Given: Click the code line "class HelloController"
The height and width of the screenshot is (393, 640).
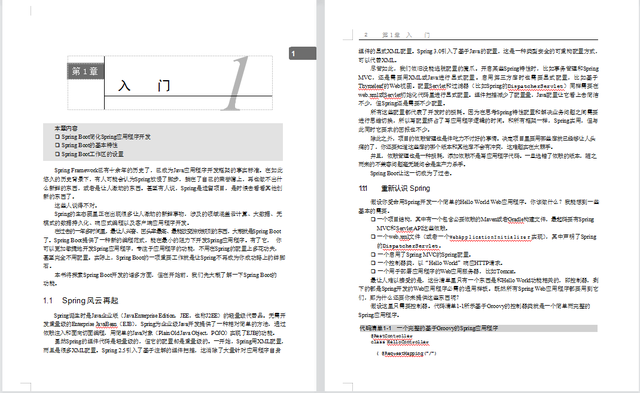Looking at the screenshot, I should pos(400,342).
